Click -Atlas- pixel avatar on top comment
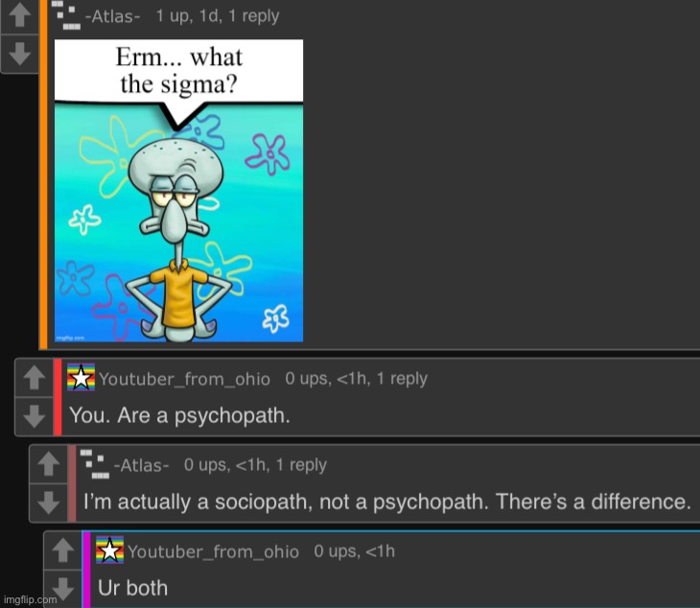Viewport: 700px width, 608px height. [x=66, y=15]
